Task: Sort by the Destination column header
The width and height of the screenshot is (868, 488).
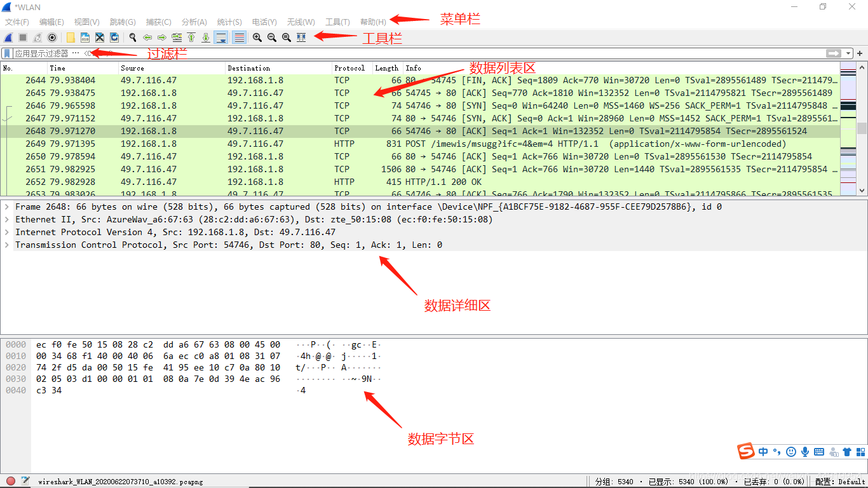Action: [278, 68]
